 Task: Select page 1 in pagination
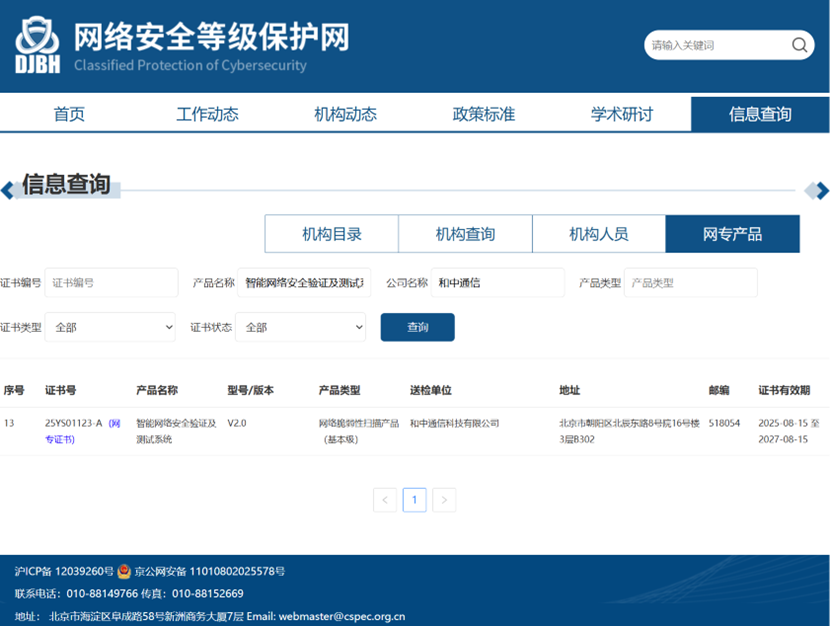tap(414, 500)
